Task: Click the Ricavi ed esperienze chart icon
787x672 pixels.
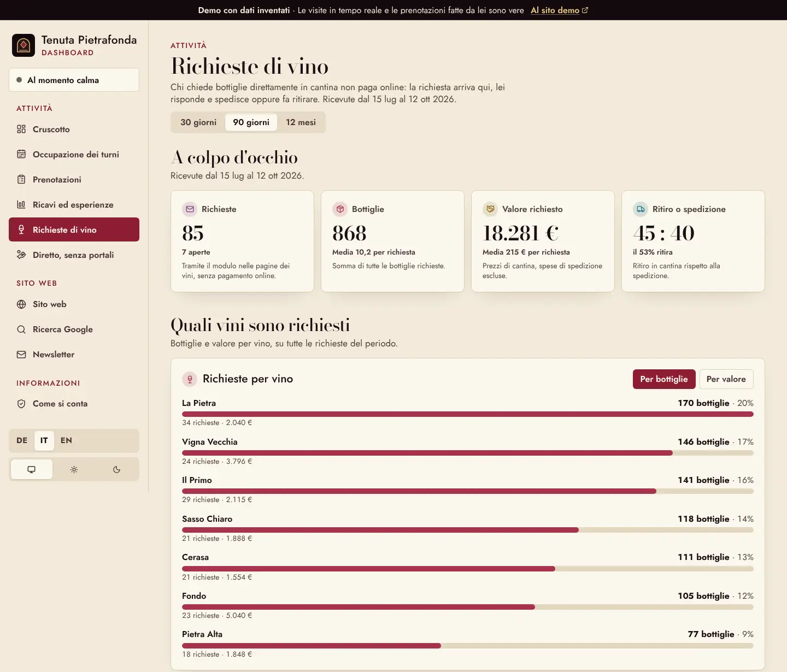Action: click(21, 205)
